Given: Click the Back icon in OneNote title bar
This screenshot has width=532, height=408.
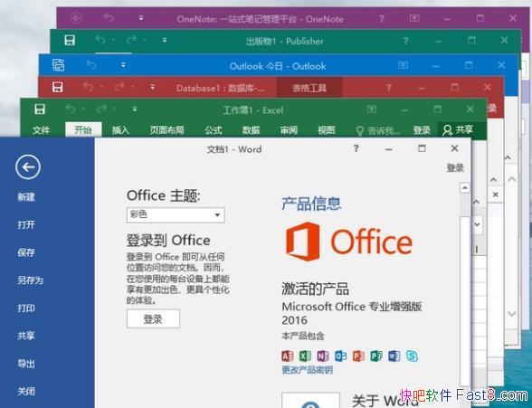Looking at the screenshot, I should coord(76,17).
